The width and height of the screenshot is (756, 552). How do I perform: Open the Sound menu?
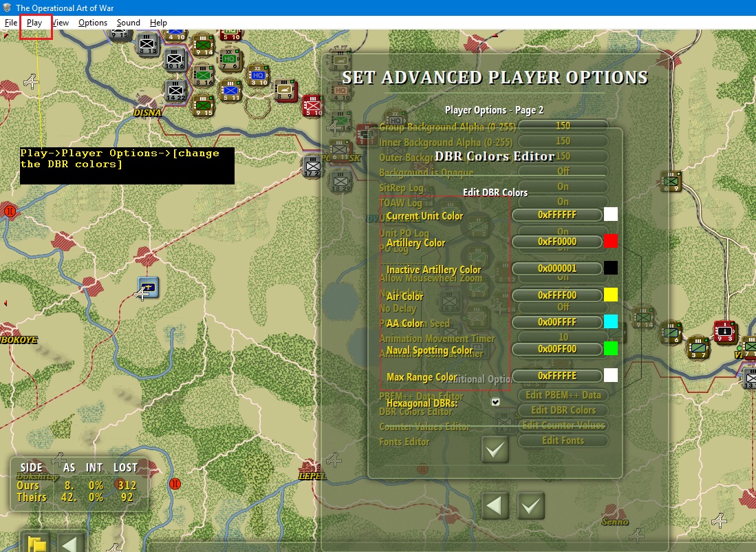(x=128, y=23)
